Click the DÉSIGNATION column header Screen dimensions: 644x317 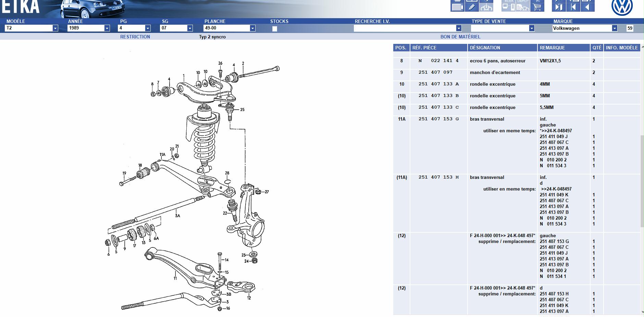click(503, 48)
